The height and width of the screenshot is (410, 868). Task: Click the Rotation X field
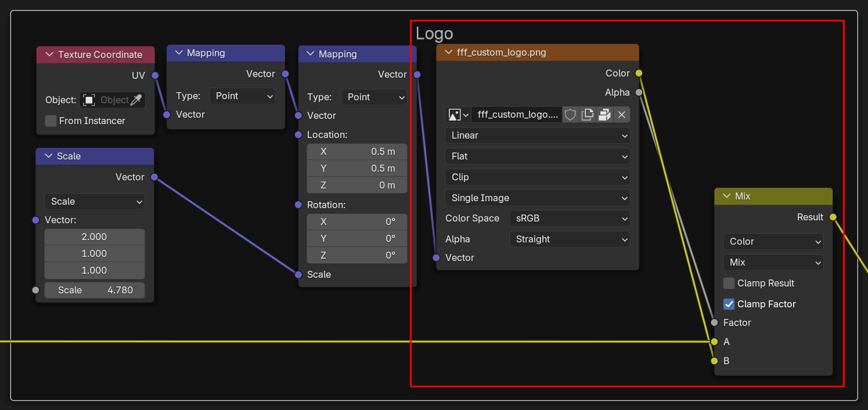pyautogui.click(x=357, y=222)
